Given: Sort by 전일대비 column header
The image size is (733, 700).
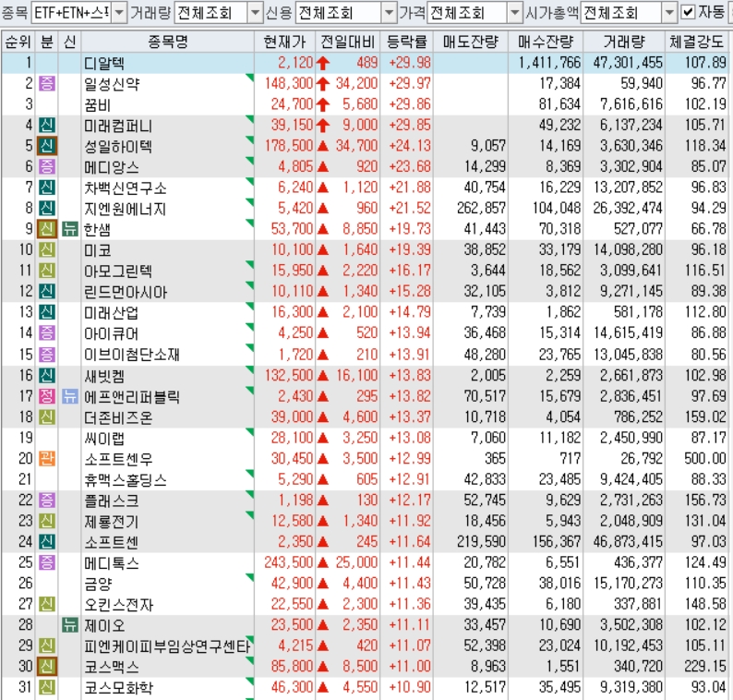Looking at the screenshot, I should (348, 42).
